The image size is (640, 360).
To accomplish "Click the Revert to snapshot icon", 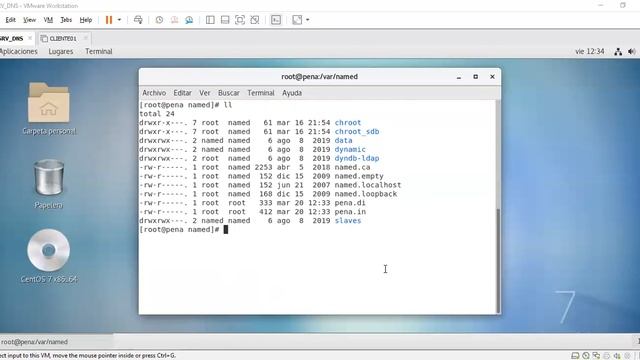I will coord(174,20).
